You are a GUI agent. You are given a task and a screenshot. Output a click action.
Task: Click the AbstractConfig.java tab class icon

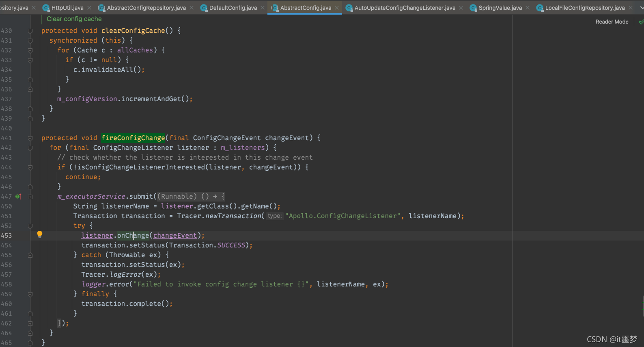[275, 8]
